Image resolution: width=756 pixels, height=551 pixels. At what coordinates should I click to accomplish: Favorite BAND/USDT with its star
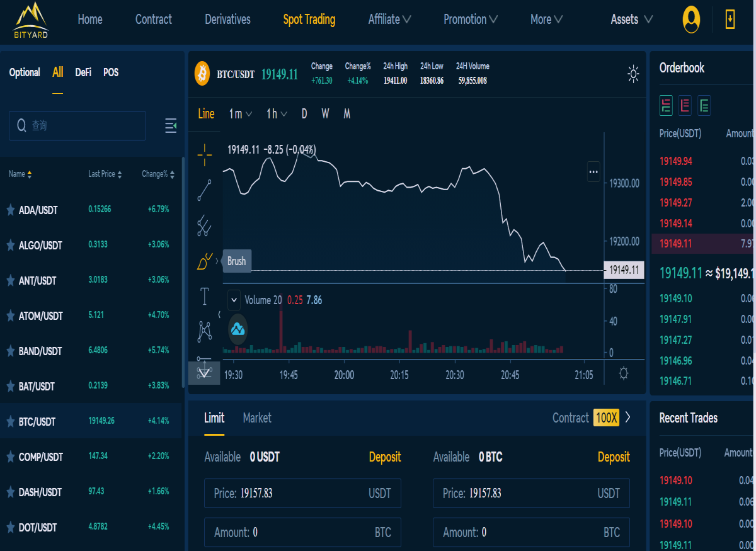click(10, 351)
